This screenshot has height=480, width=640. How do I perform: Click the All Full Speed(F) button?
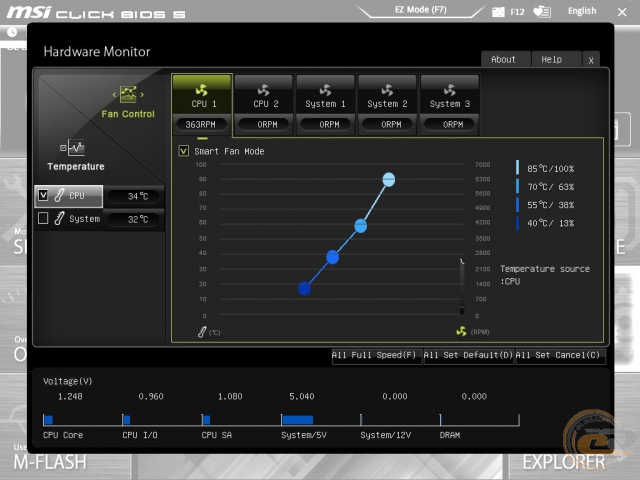point(377,356)
